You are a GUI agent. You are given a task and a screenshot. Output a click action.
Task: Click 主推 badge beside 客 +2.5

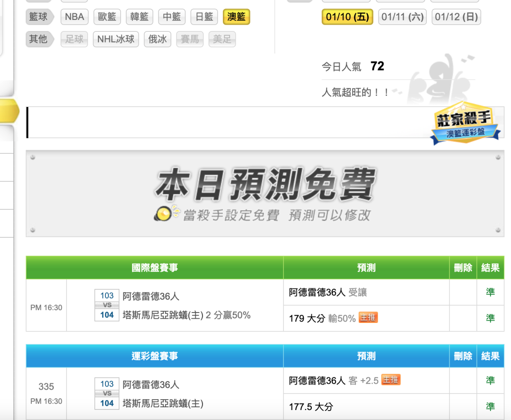coord(391,380)
